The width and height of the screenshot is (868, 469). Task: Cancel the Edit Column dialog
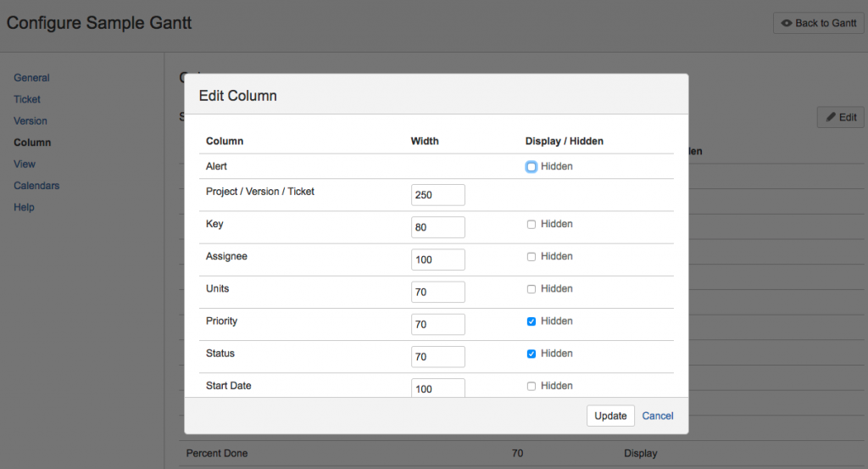[658, 416]
